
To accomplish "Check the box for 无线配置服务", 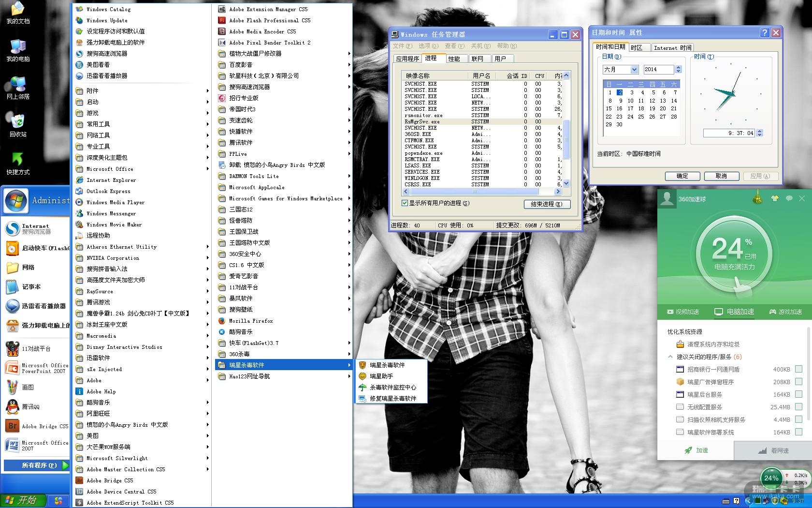I will [x=798, y=407].
